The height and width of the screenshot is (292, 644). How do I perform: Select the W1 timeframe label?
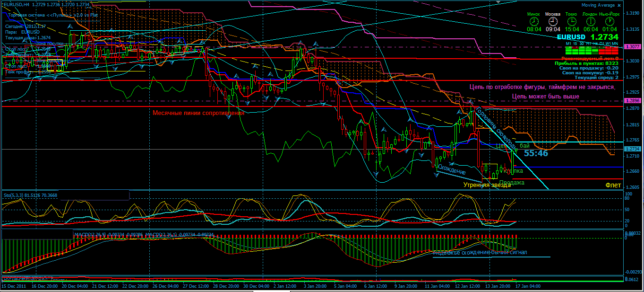pos(609,44)
